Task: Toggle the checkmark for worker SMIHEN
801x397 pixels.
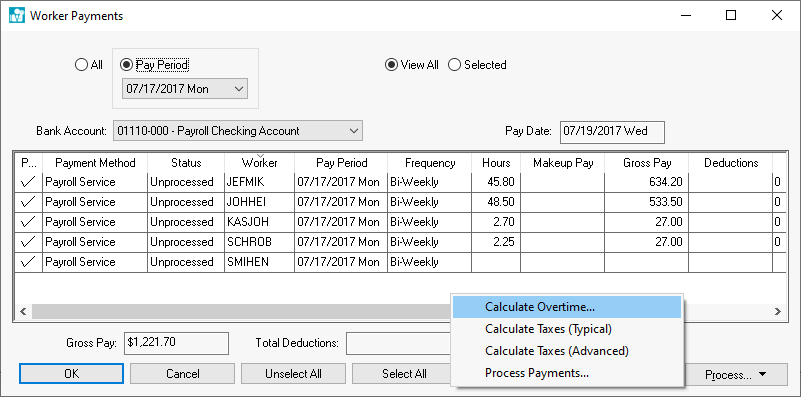Action: pyautogui.click(x=28, y=262)
